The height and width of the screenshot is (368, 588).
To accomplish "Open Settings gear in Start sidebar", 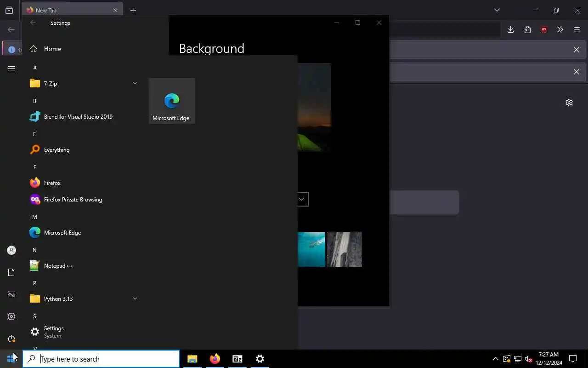I will click(11, 316).
